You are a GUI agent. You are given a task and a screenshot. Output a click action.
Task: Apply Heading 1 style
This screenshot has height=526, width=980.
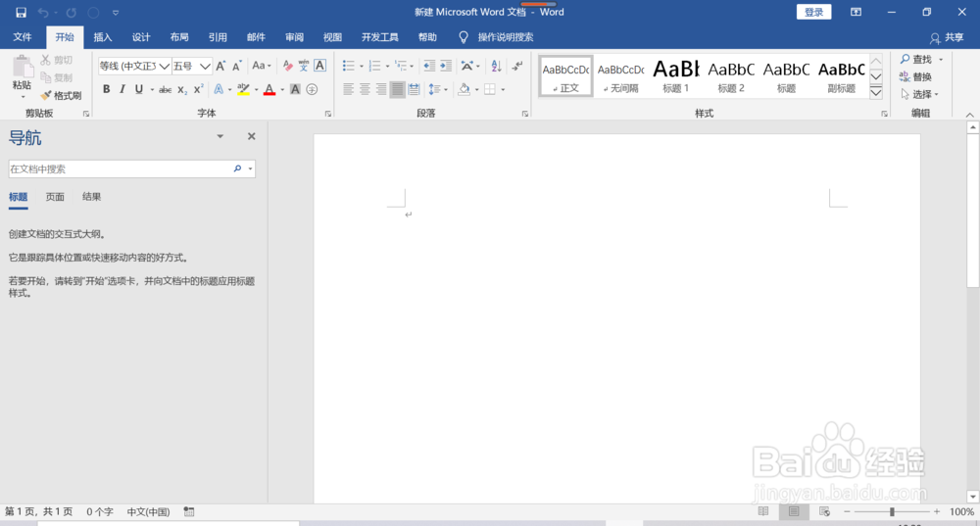tap(675, 76)
